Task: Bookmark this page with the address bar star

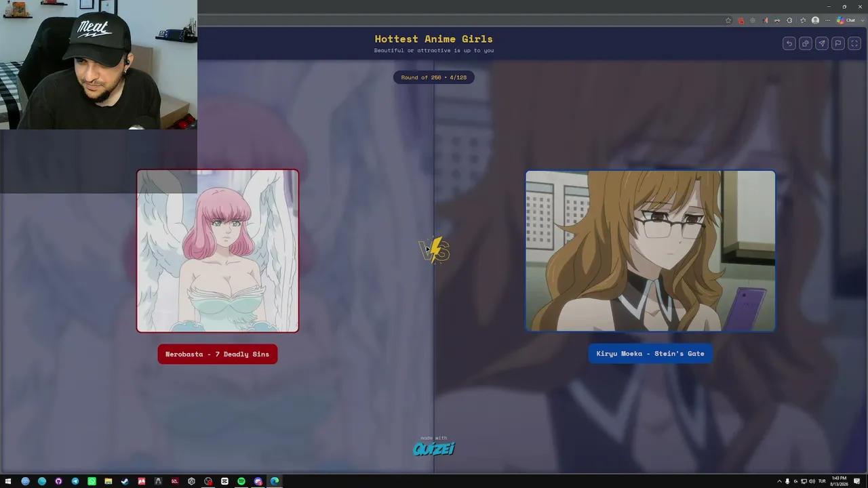Action: tap(728, 20)
